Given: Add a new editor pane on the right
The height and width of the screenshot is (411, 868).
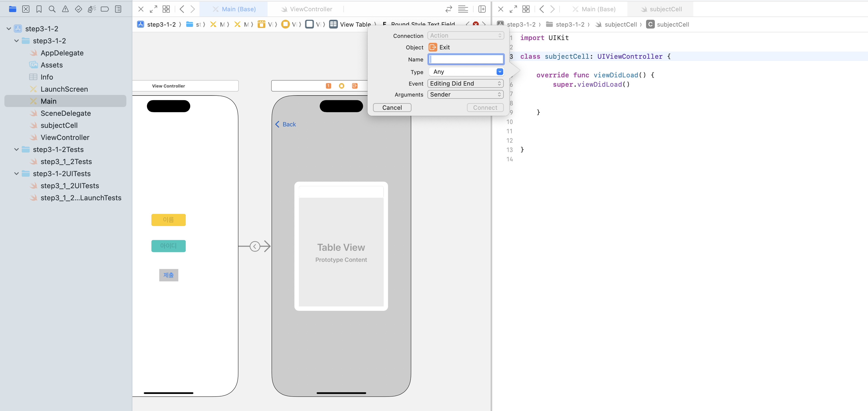Looking at the screenshot, I should pyautogui.click(x=482, y=9).
